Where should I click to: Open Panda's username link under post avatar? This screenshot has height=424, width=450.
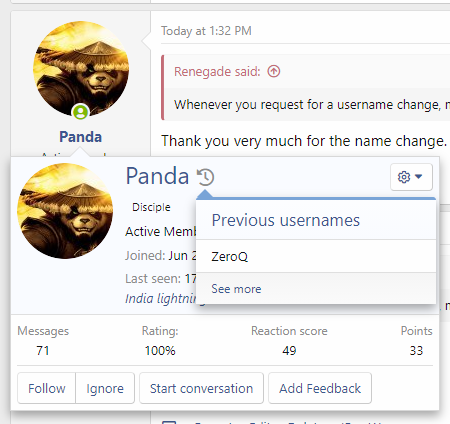[80, 137]
